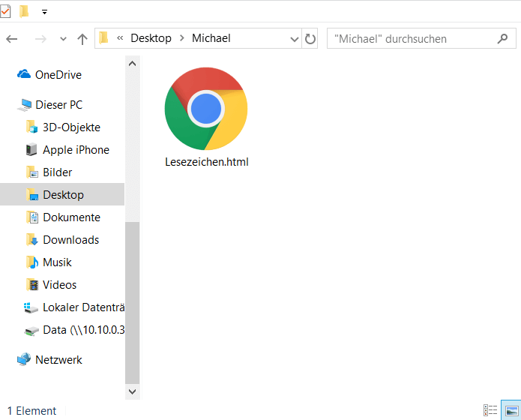521x420 pixels.
Task: Click the Properties checkmark icon in quick access toolbar
Action: point(4,12)
